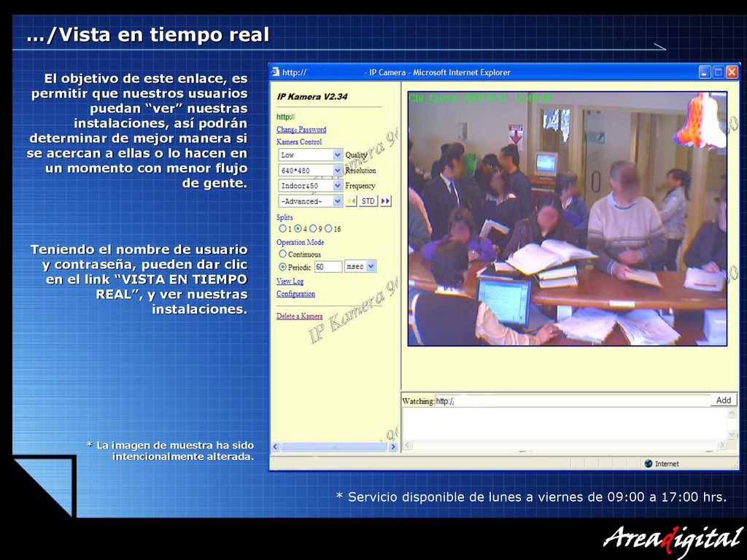The width and height of the screenshot is (747, 560).
Task: Open the Change Password link
Action: (301, 130)
